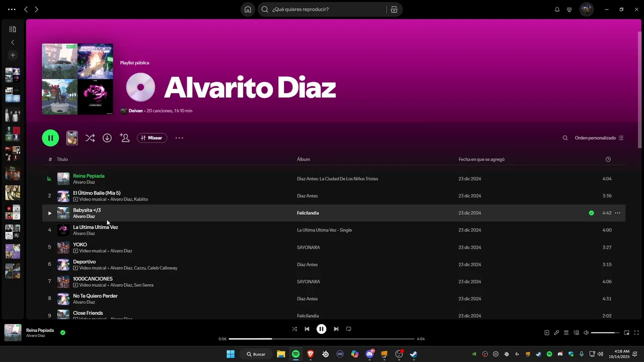Select the El Último Baile (Mia 5) track
644x362 pixels.
click(97, 193)
